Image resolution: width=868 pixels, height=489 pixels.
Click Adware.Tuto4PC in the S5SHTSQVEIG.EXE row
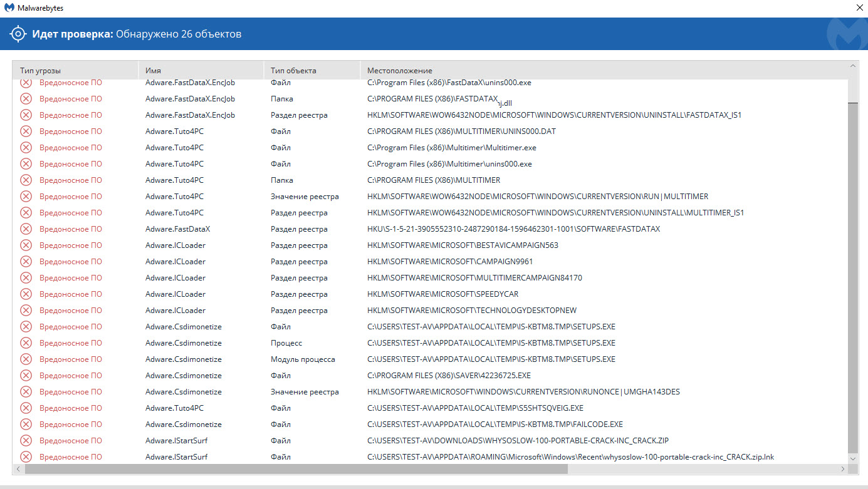point(174,408)
